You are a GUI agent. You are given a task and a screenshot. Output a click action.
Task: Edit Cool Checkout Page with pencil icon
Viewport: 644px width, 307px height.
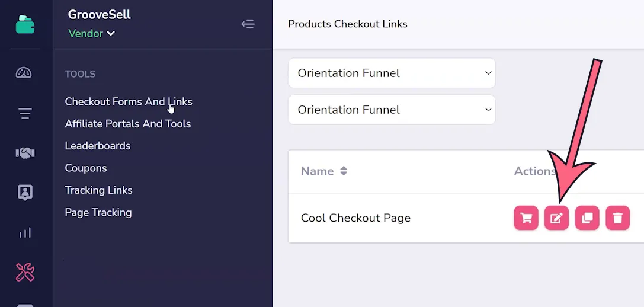point(556,218)
